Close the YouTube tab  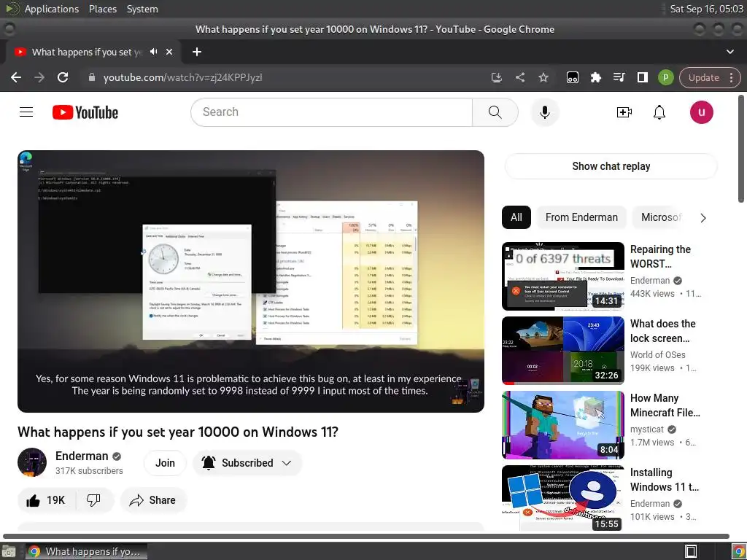click(x=169, y=52)
